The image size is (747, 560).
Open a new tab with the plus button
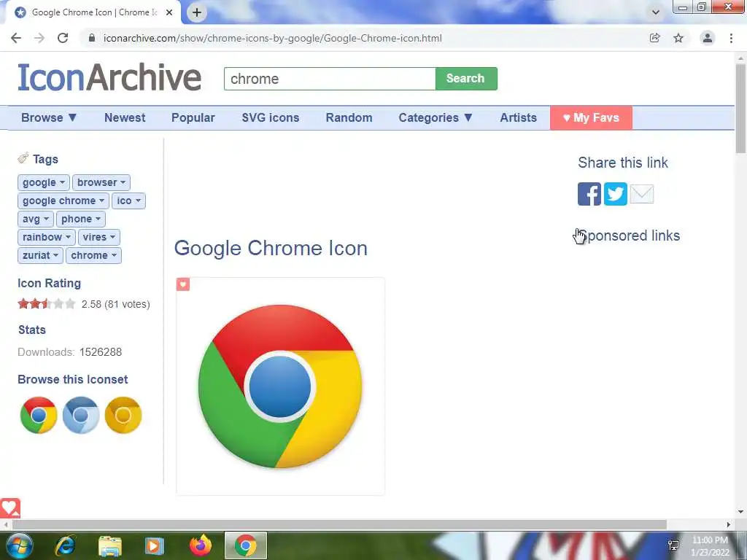click(x=197, y=12)
